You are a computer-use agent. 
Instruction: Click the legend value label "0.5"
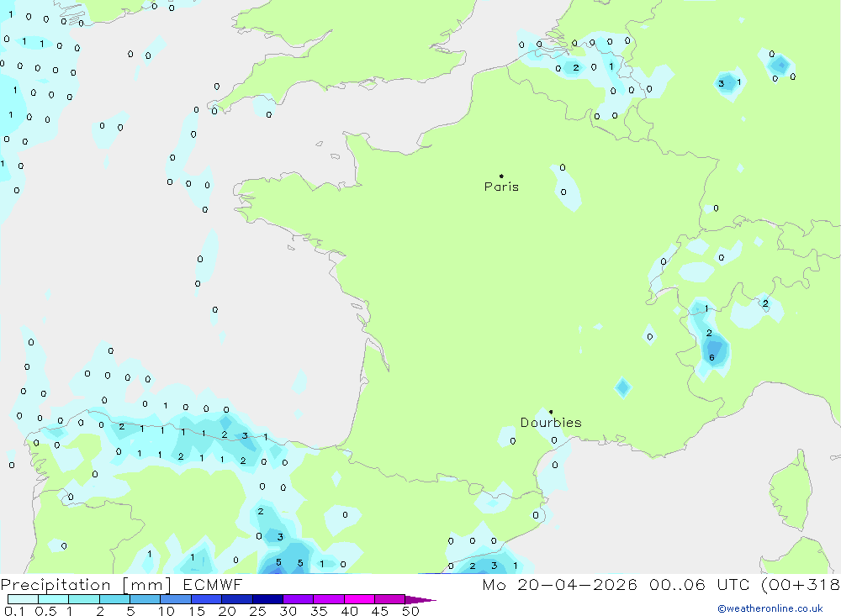(x=45, y=611)
